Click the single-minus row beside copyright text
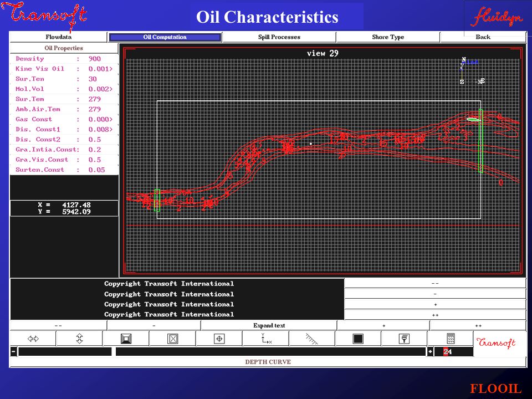This screenshot has width=532, height=399. tap(436, 294)
